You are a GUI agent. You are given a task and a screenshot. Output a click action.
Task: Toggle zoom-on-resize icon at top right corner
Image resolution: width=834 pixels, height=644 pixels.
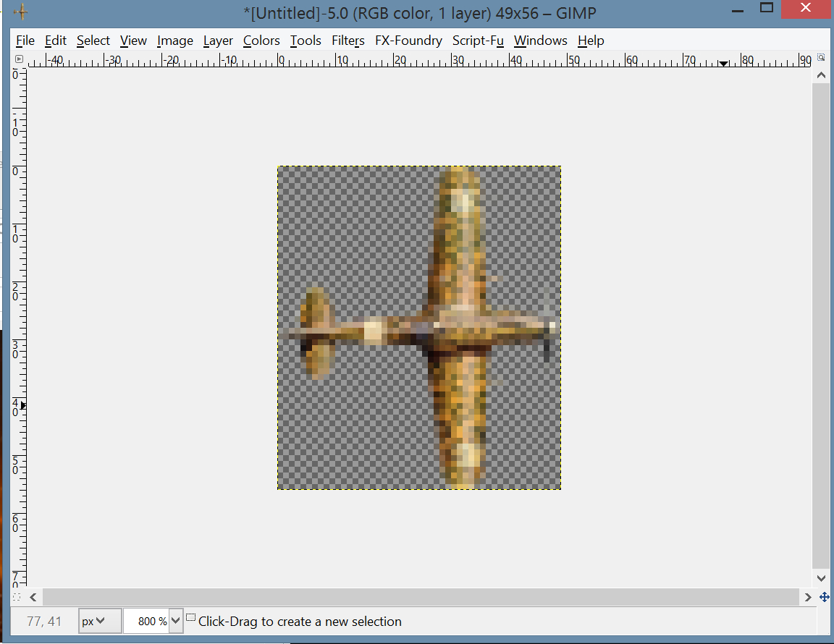821,57
